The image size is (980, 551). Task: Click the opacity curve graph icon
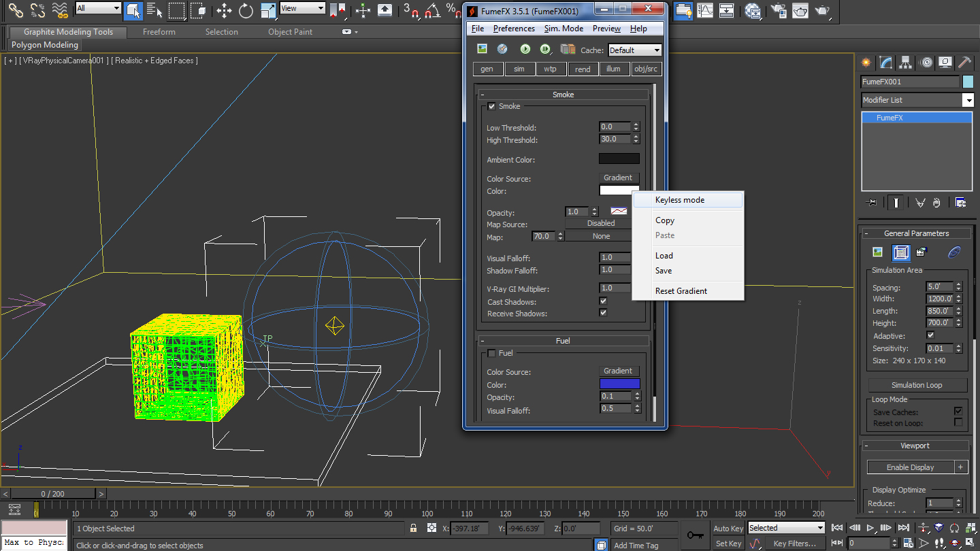(618, 212)
